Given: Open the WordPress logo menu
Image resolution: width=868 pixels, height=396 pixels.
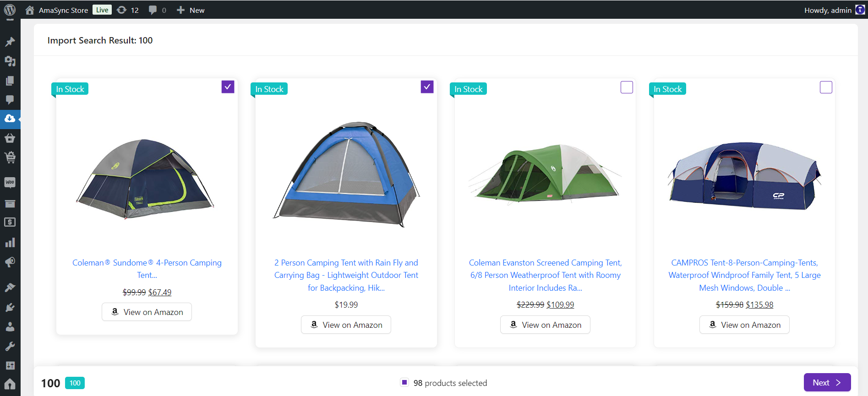Looking at the screenshot, I should (10, 10).
